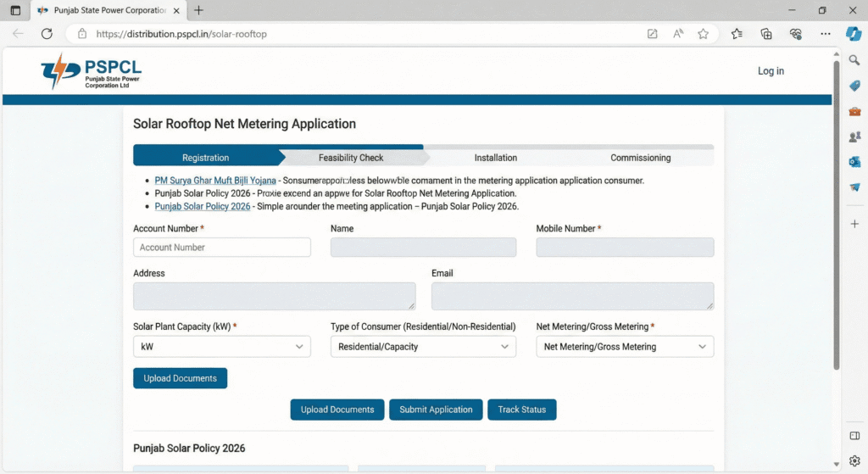Open Edge Settings and more menu
The width and height of the screenshot is (868, 474).
[826, 34]
